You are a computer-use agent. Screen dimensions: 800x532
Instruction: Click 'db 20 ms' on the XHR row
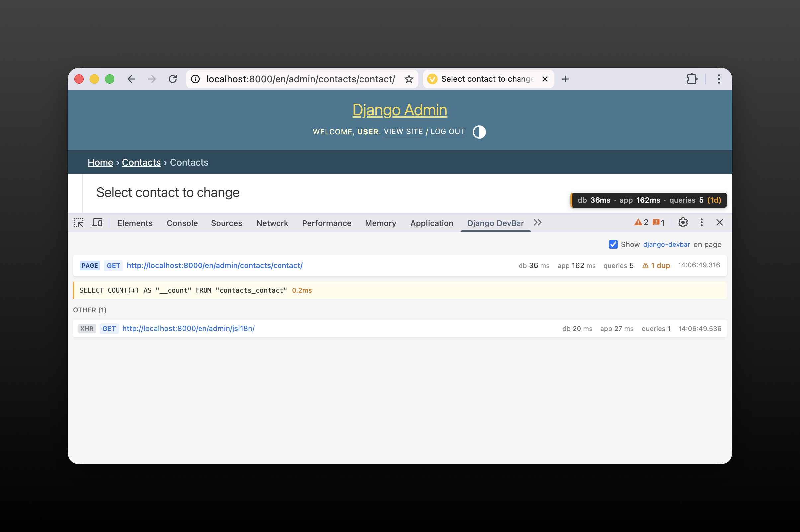point(577,329)
